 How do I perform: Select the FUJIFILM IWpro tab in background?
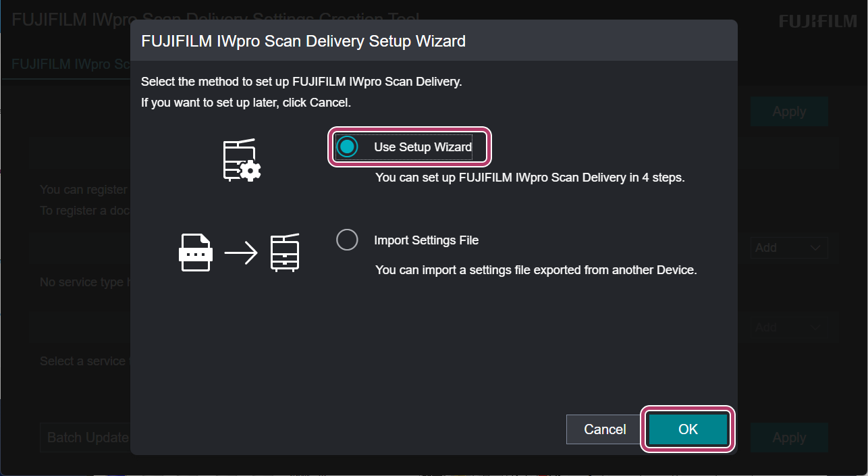click(x=71, y=64)
